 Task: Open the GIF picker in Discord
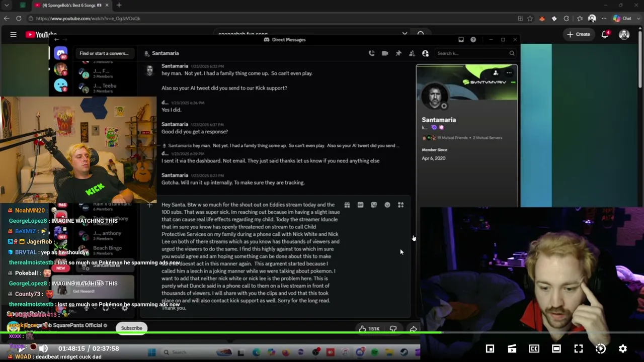click(x=360, y=205)
